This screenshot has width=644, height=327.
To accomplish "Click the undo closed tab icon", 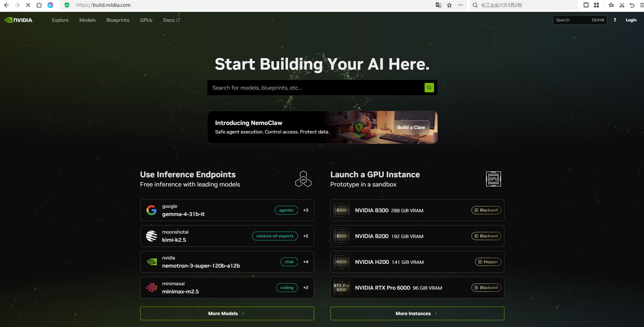I will 632,5.
